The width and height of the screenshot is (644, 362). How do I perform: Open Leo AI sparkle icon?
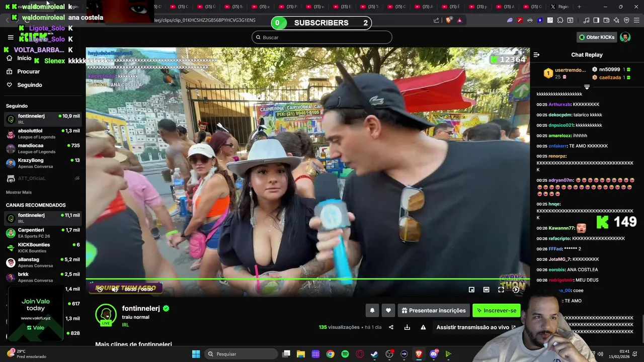[x=616, y=20]
